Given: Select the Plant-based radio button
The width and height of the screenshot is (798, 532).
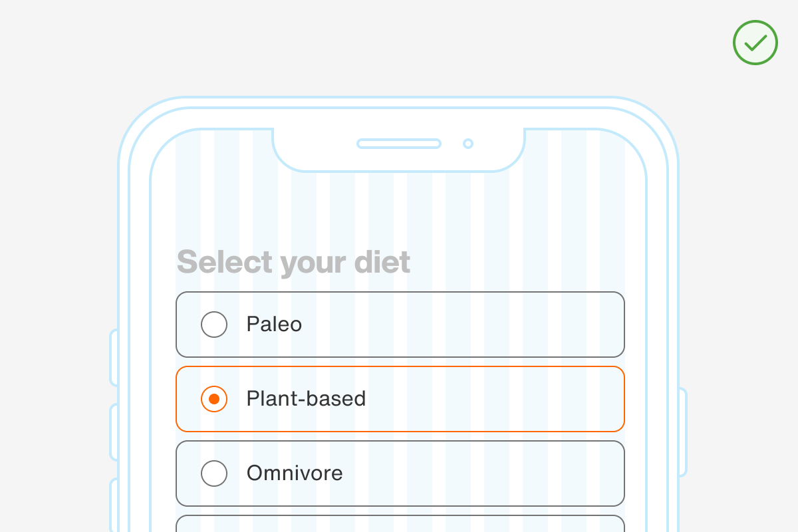Looking at the screenshot, I should tap(214, 399).
